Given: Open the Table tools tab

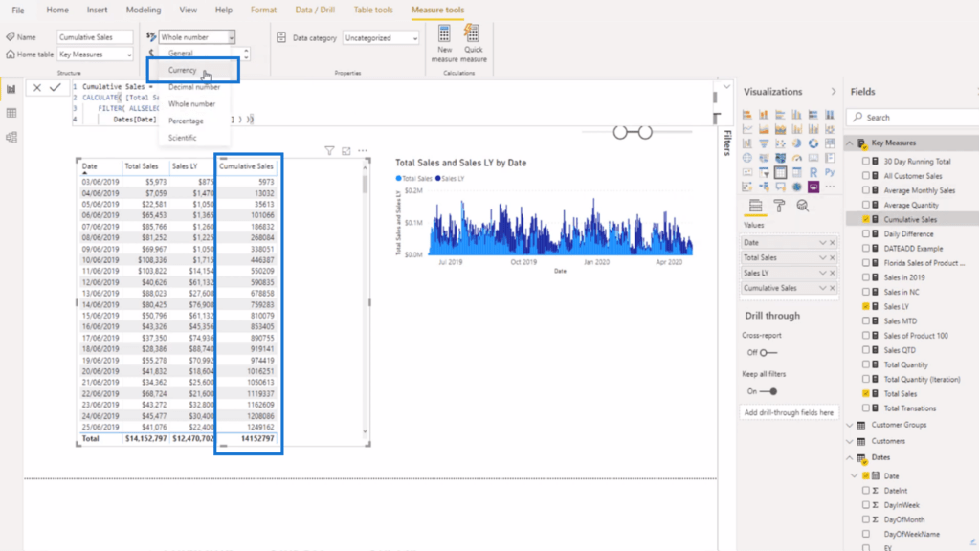Looking at the screenshot, I should pos(373,10).
